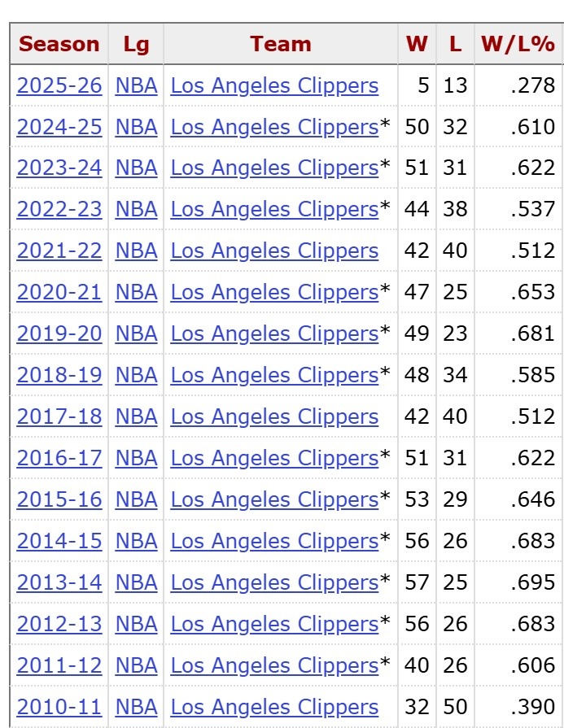Click Los Angeles Clippers link for 2020-21
Image resolution: width=564 pixels, height=728 pixels.
274,292
